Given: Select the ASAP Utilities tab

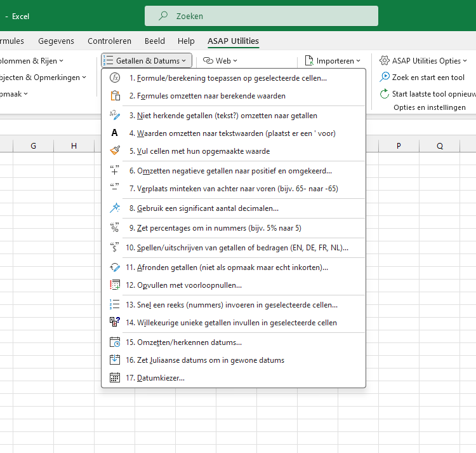Looking at the screenshot, I should [x=233, y=41].
